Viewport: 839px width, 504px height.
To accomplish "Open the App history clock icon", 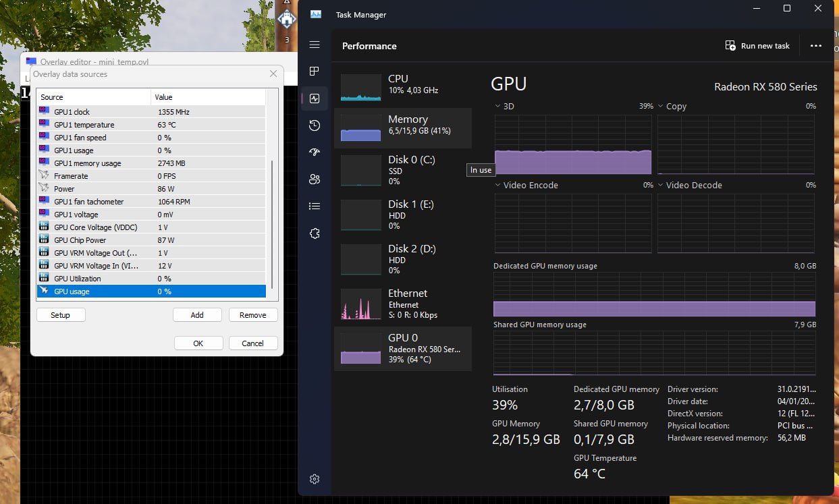I will pyautogui.click(x=314, y=125).
